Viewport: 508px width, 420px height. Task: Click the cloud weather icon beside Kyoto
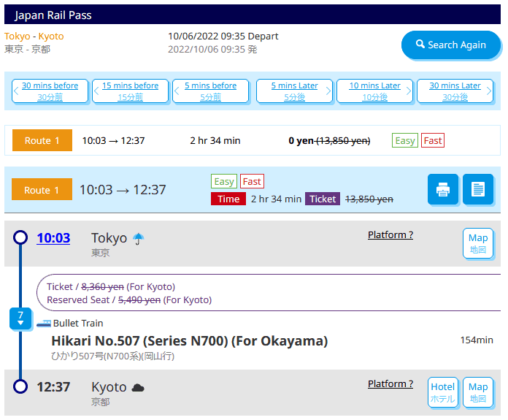point(138,387)
